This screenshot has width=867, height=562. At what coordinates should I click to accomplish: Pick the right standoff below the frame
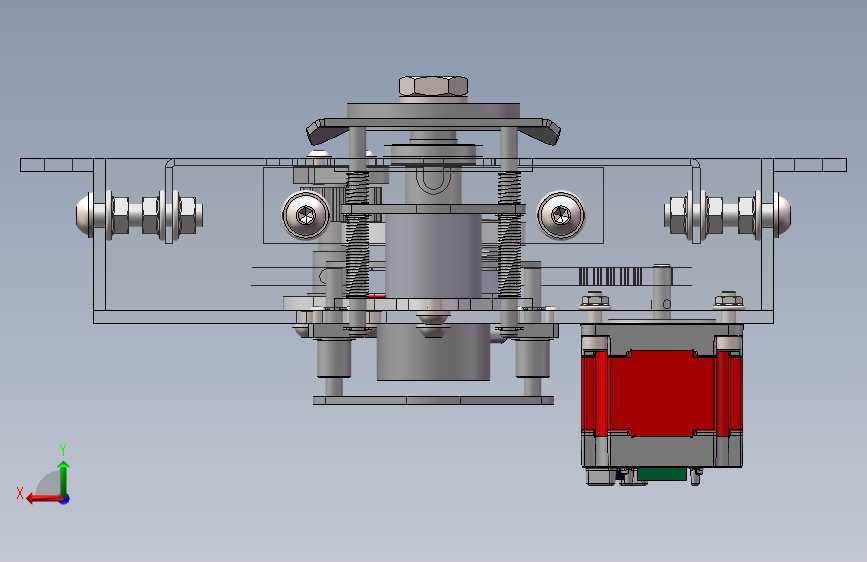point(532,357)
